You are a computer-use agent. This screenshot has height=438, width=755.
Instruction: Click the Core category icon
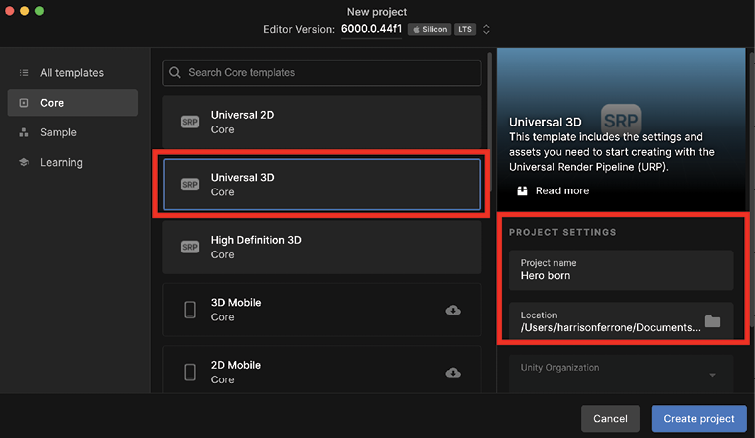click(x=24, y=103)
